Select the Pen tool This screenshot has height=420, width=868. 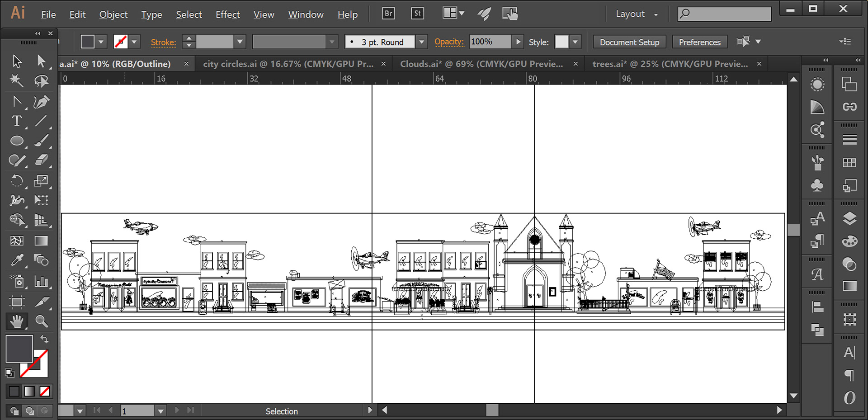[x=41, y=102]
